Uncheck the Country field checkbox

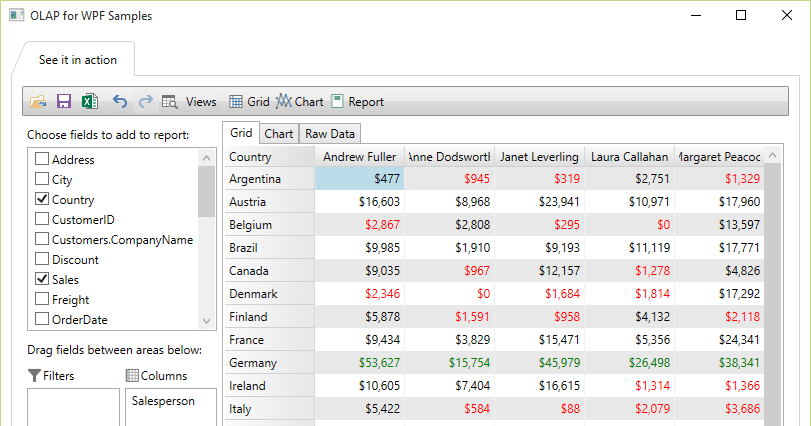click(x=42, y=199)
